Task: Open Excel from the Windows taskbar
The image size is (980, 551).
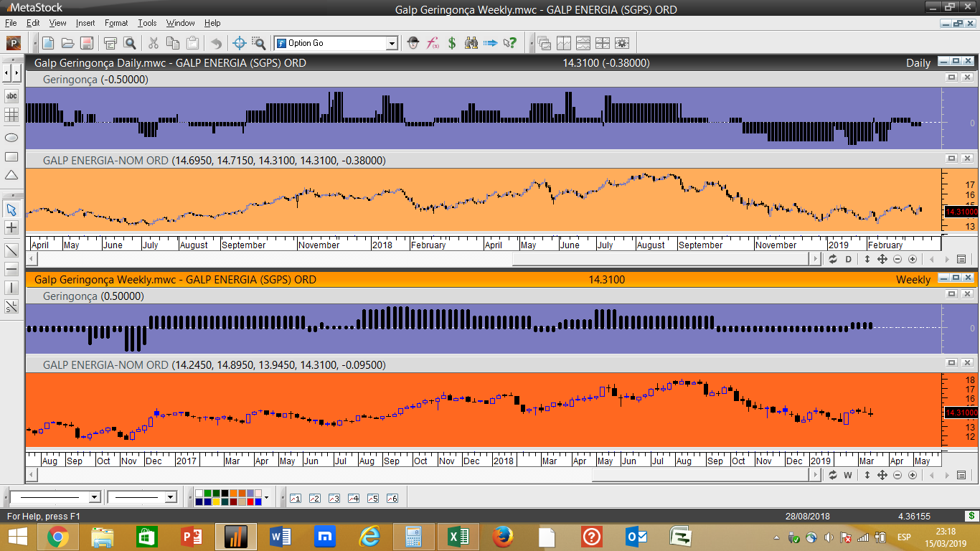Action: (459, 536)
